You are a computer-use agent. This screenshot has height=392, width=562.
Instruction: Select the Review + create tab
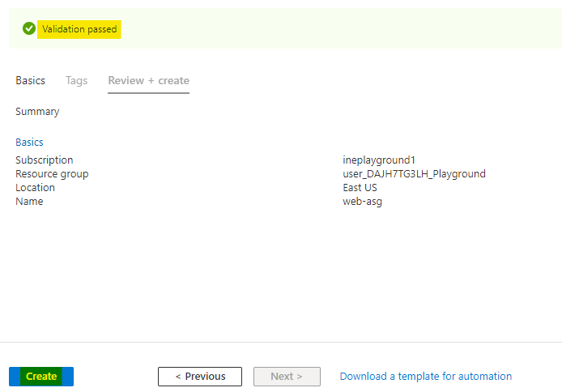148,81
